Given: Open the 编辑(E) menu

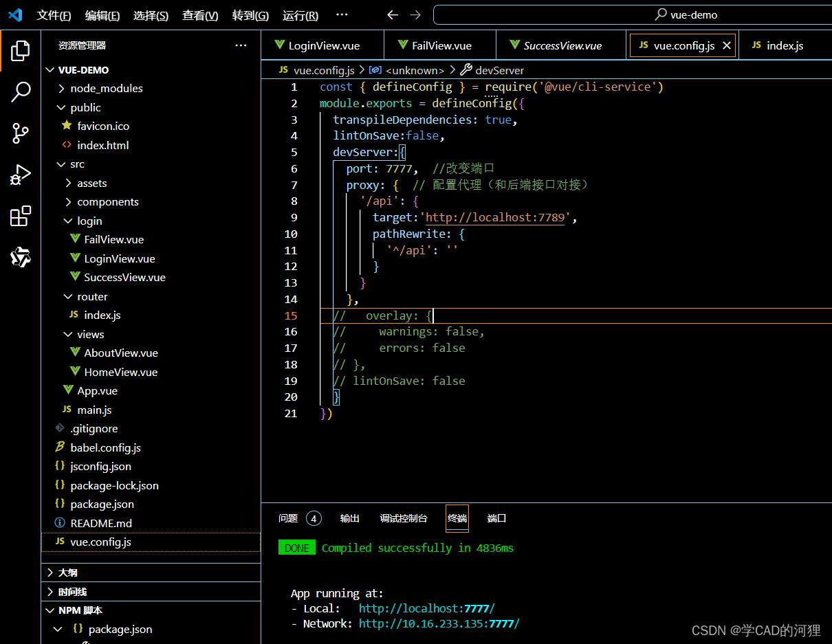Looking at the screenshot, I should pos(102,15).
